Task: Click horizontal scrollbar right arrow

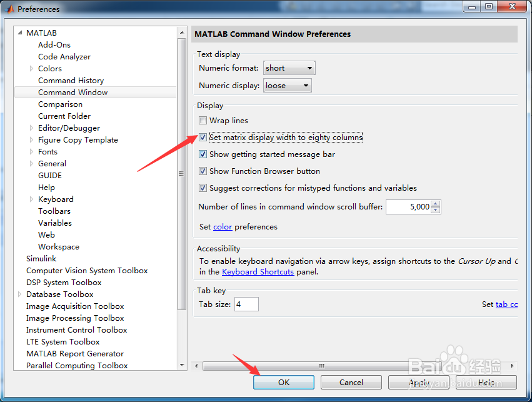Action: click(x=513, y=366)
